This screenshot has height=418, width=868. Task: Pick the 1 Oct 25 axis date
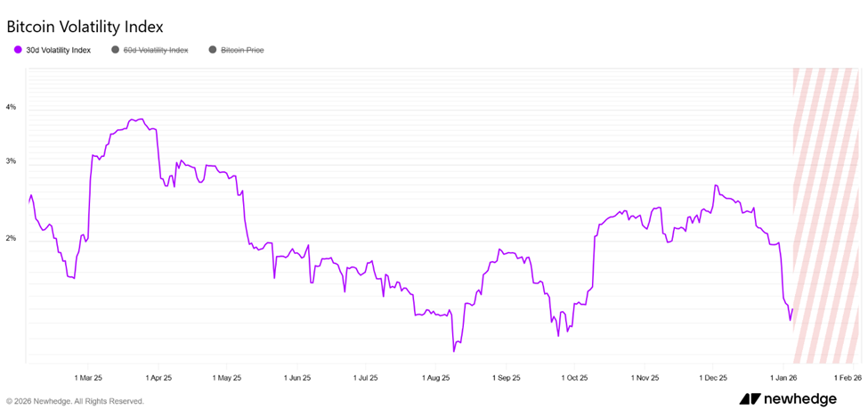point(574,378)
